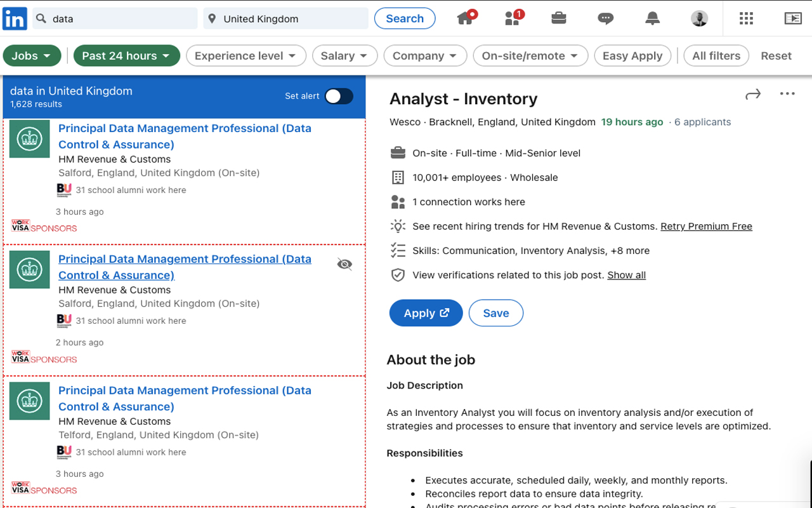Open the Jobs briefcase icon

(559, 18)
